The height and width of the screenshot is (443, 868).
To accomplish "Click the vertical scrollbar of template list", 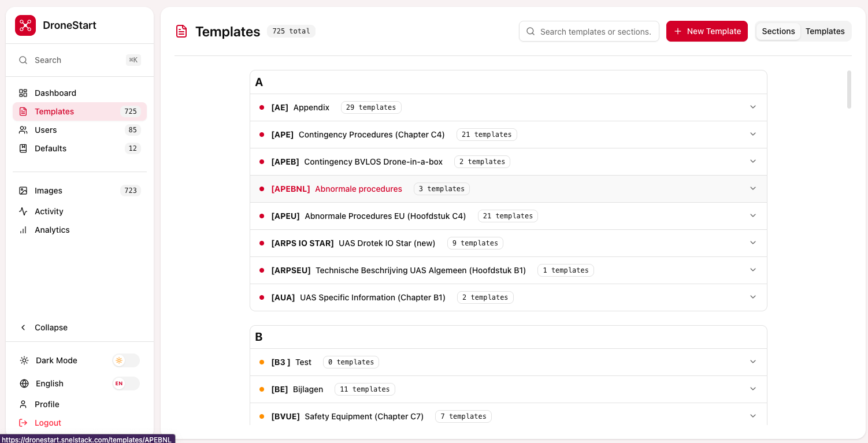I will (849, 90).
